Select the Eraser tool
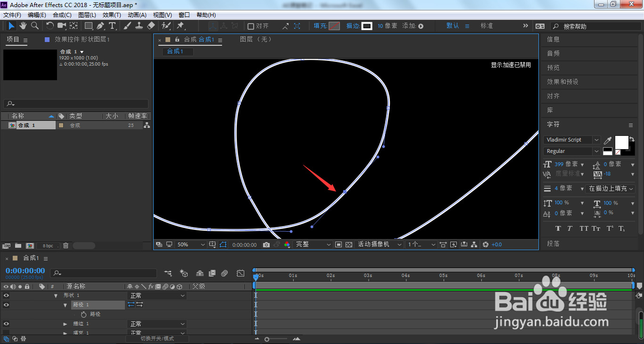 [x=151, y=26]
